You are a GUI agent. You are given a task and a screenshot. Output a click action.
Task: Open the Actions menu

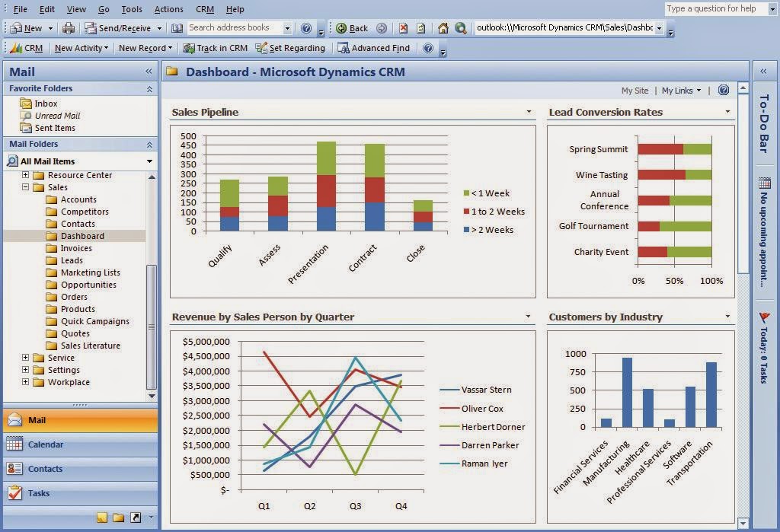168,9
